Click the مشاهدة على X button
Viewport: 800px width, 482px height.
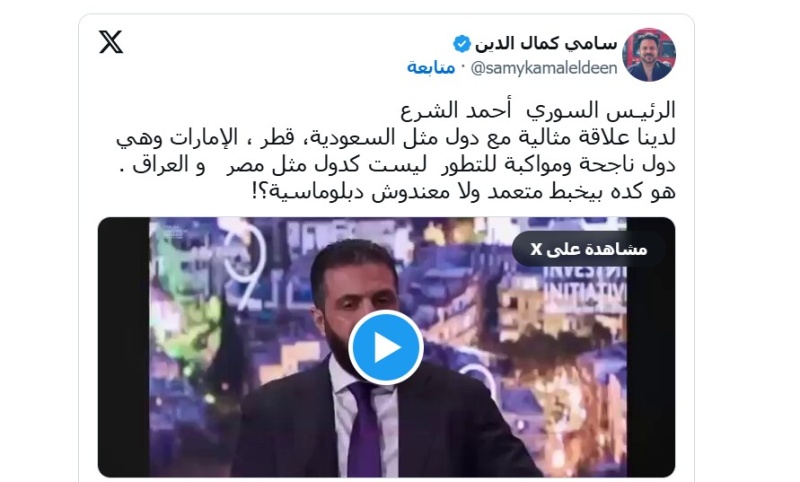[589, 249]
